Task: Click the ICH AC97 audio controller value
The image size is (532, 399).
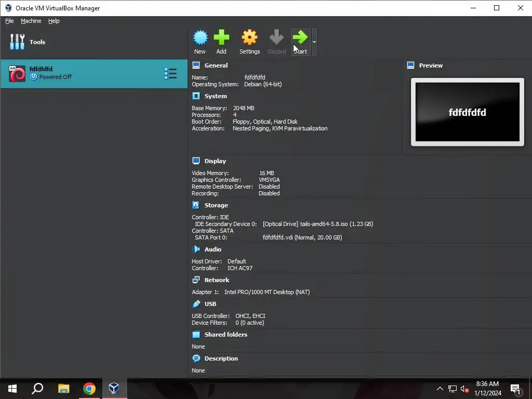Action: click(240, 268)
